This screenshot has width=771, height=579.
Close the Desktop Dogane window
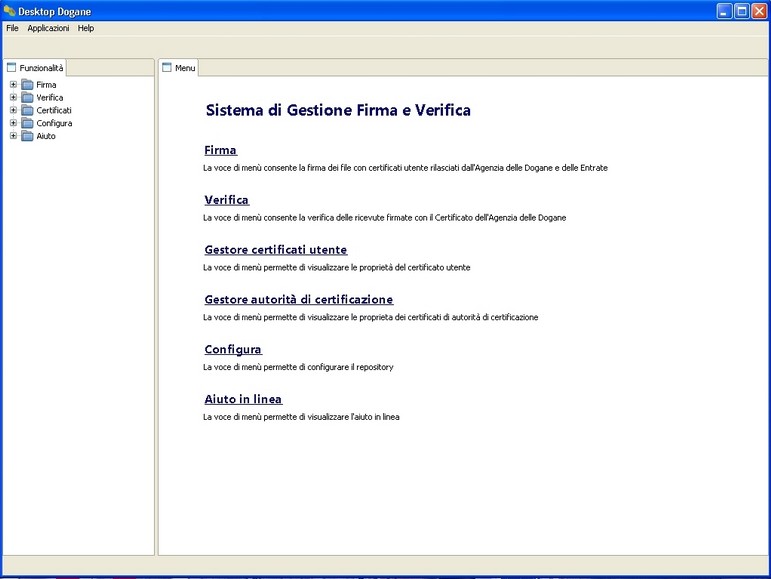coord(759,11)
